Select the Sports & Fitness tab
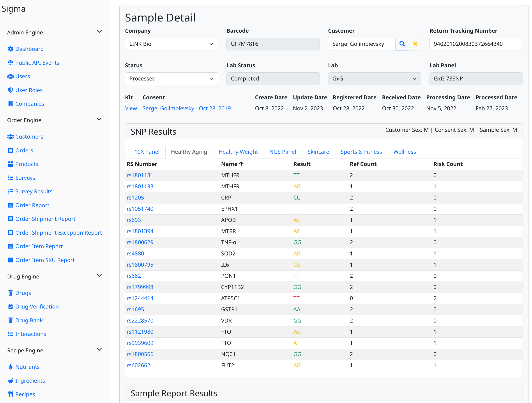This screenshot has width=532, height=403. [361, 152]
